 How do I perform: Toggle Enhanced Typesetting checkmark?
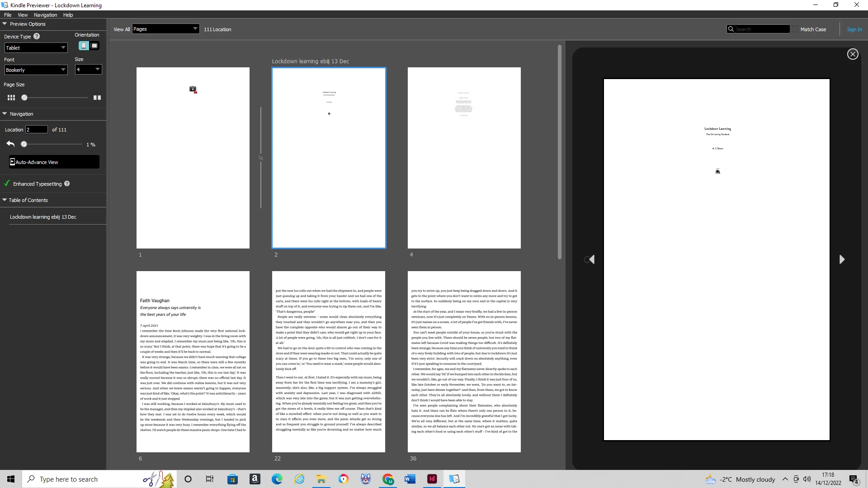click(x=7, y=183)
